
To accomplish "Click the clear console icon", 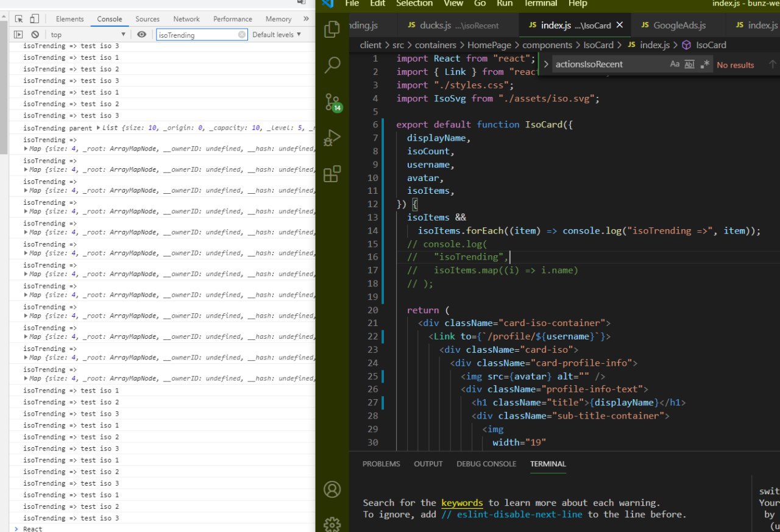I will (x=35, y=35).
